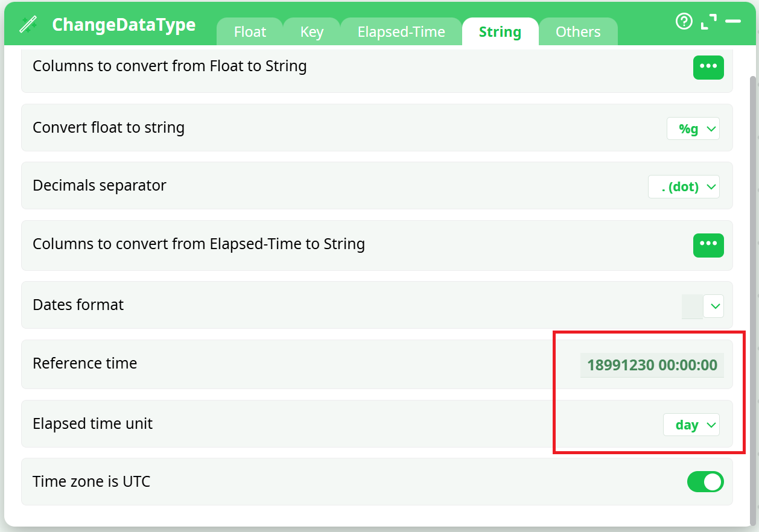Go to the Others tab

click(x=577, y=32)
